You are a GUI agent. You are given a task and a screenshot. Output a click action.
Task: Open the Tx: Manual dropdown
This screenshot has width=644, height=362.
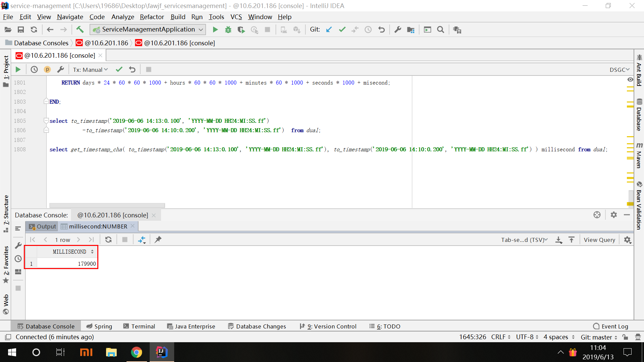tap(90, 69)
